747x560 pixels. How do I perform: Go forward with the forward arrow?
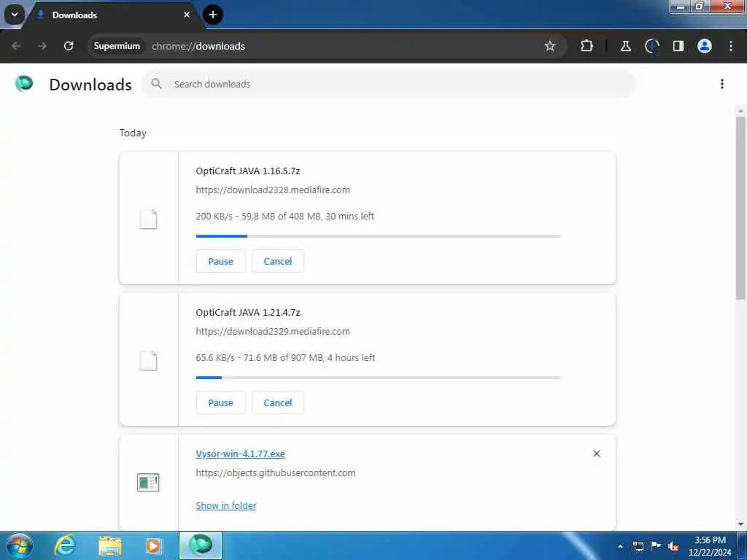click(42, 46)
